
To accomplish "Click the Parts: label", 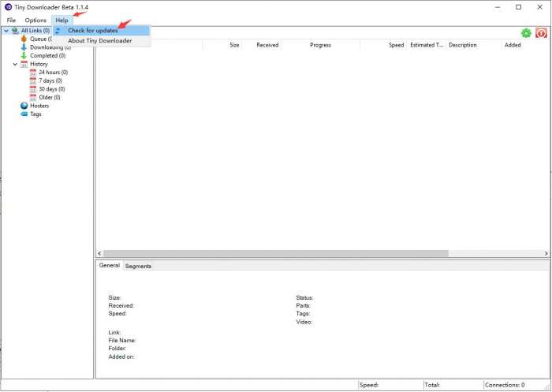I will click(303, 306).
